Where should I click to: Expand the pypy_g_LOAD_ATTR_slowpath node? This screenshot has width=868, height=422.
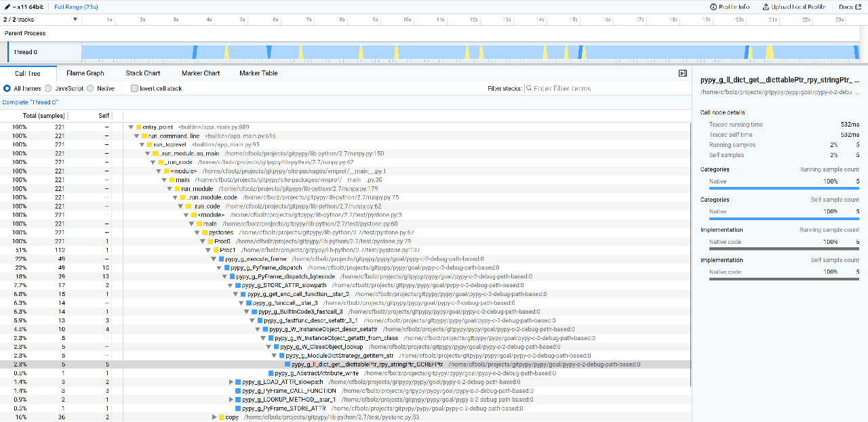231,381
